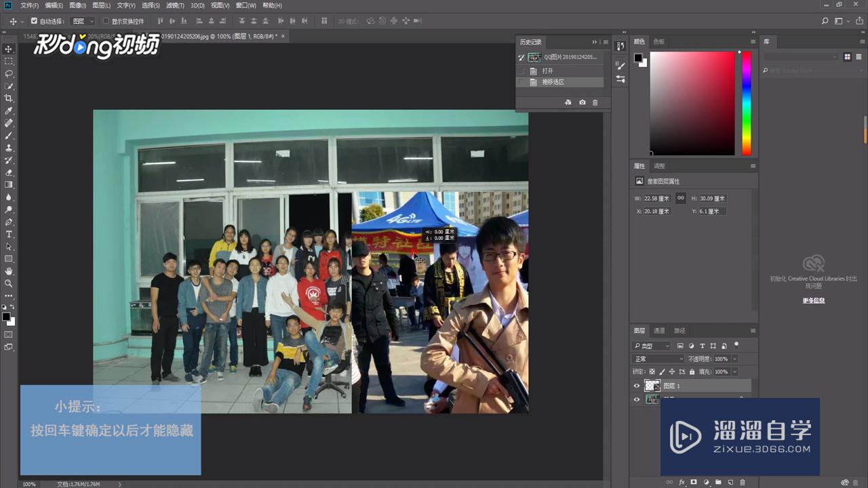Switch to the 通道 tab
Viewport: 868px width, 488px height.
point(659,331)
